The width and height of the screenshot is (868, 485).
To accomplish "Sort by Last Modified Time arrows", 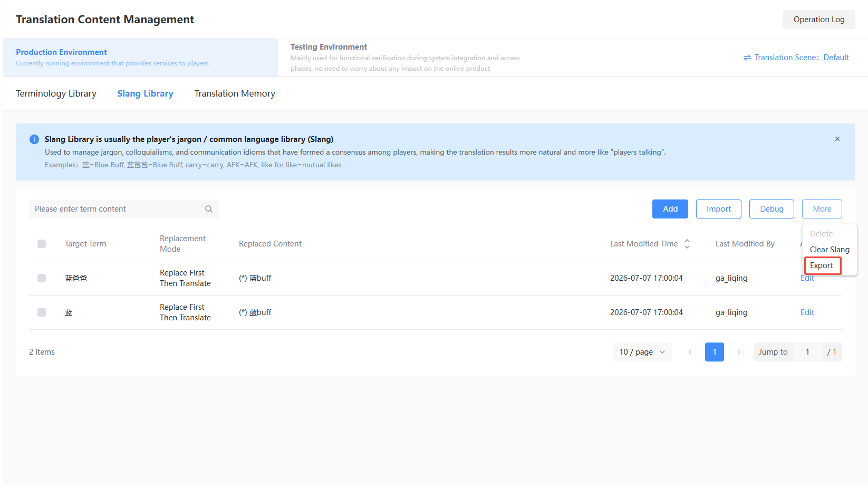I will [x=687, y=244].
